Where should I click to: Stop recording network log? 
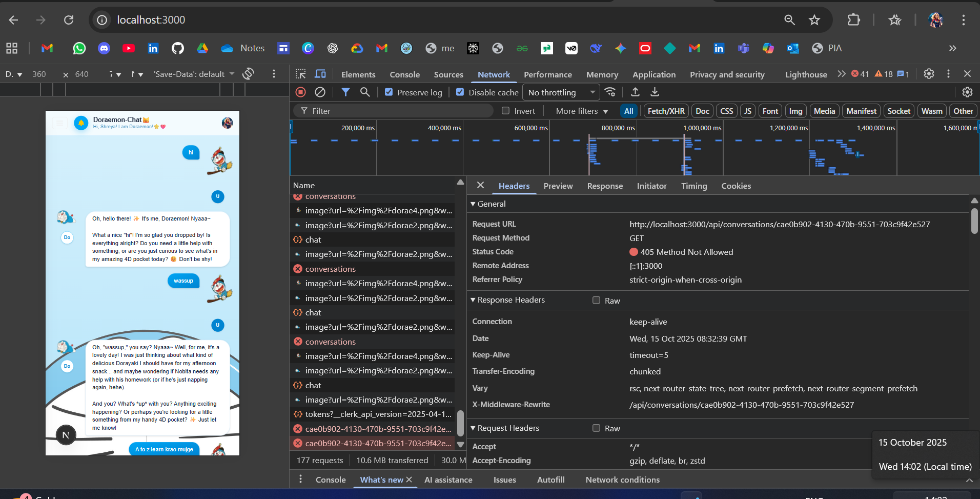click(300, 92)
